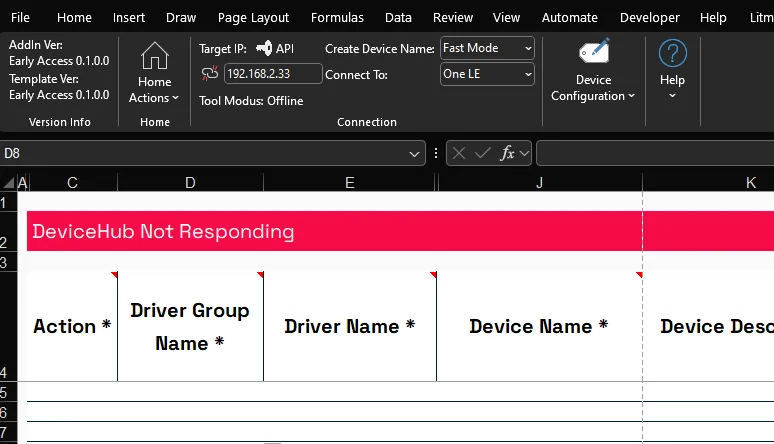Select row 6 header
The image size is (774, 444).
point(8,412)
